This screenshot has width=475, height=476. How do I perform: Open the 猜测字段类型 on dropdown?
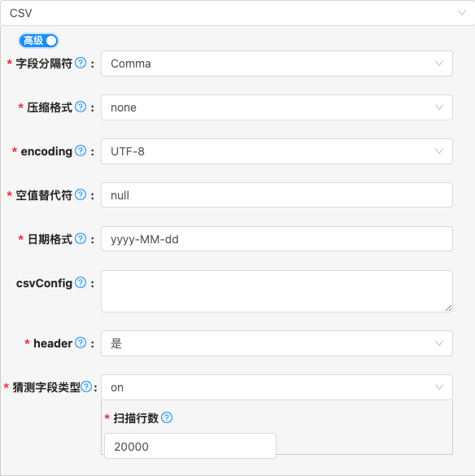coord(277,387)
